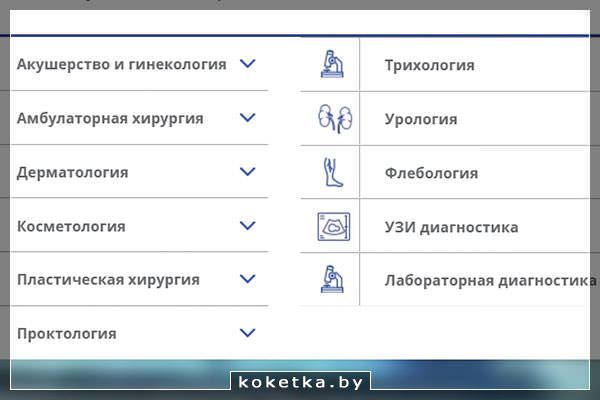Click the microscope icon beside Лабораторная диагностика
The width and height of the screenshot is (600, 400).
pos(332,279)
